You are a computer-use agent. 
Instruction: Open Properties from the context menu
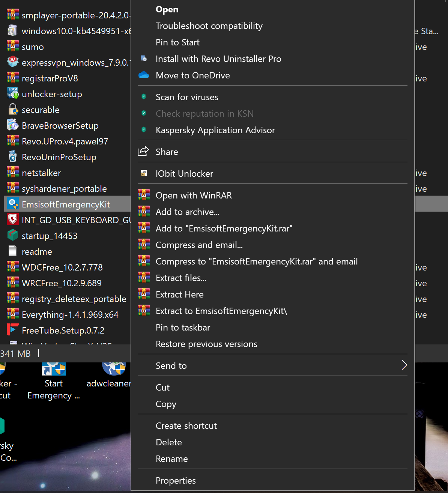176,481
